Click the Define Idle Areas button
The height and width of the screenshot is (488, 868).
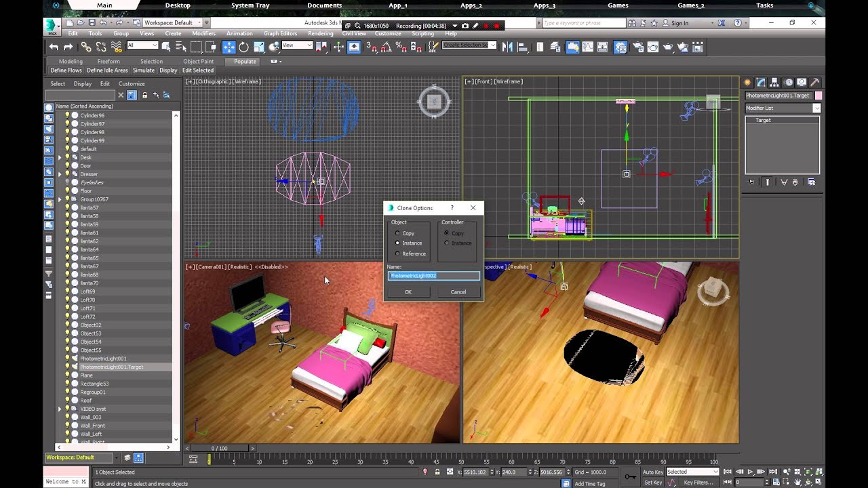107,70
